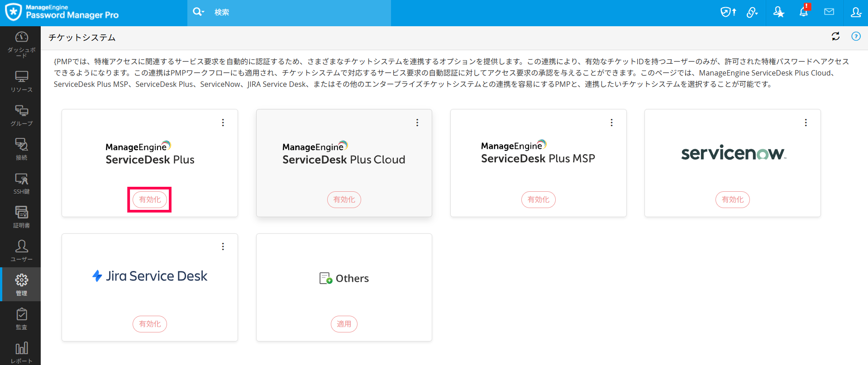Click the Jira Service Desk logo
Viewport: 868px width, 365px height.
tap(150, 276)
